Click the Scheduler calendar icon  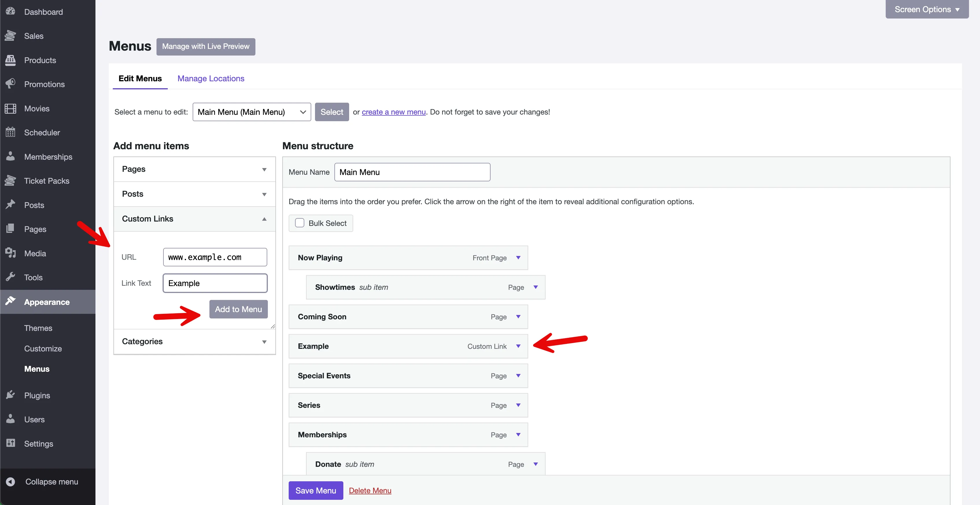[x=10, y=132]
